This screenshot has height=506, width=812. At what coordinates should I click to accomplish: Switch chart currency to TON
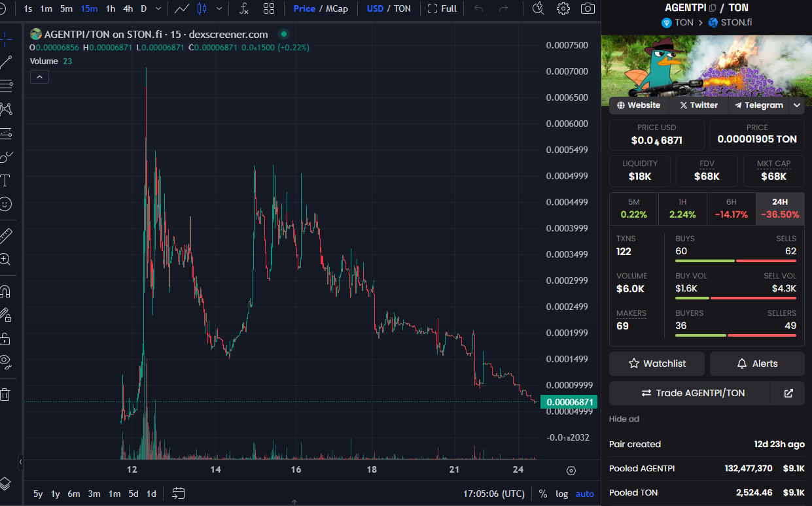[x=402, y=8]
